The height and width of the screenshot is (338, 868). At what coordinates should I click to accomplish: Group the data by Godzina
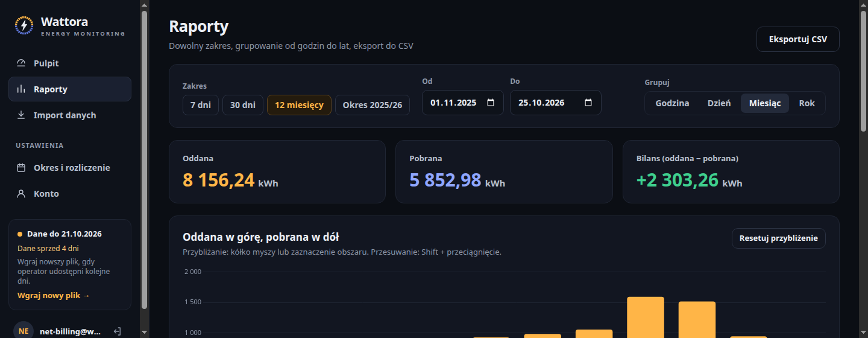point(673,103)
